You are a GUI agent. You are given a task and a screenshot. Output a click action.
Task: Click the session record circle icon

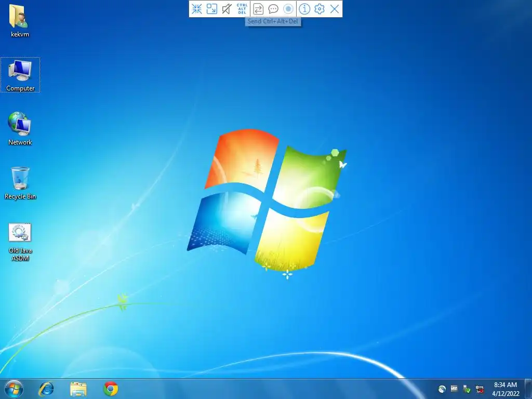[288, 9]
